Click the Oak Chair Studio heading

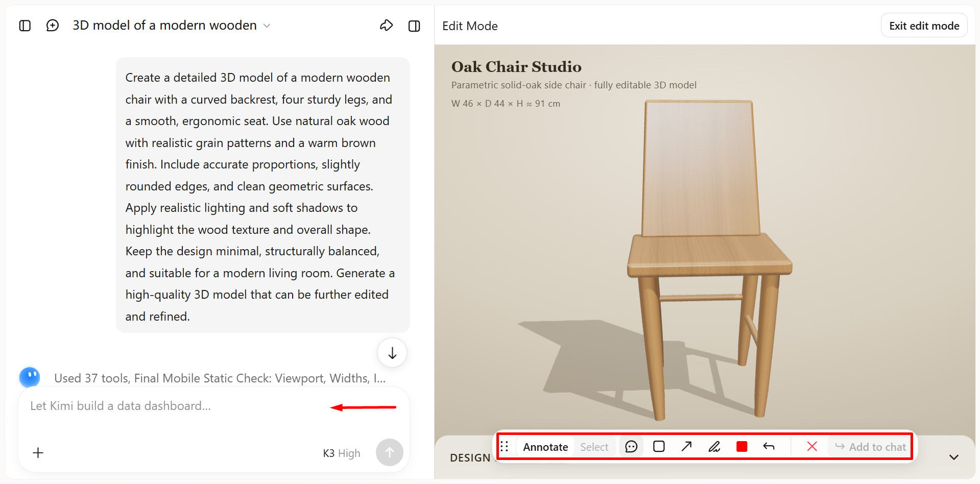tap(516, 67)
